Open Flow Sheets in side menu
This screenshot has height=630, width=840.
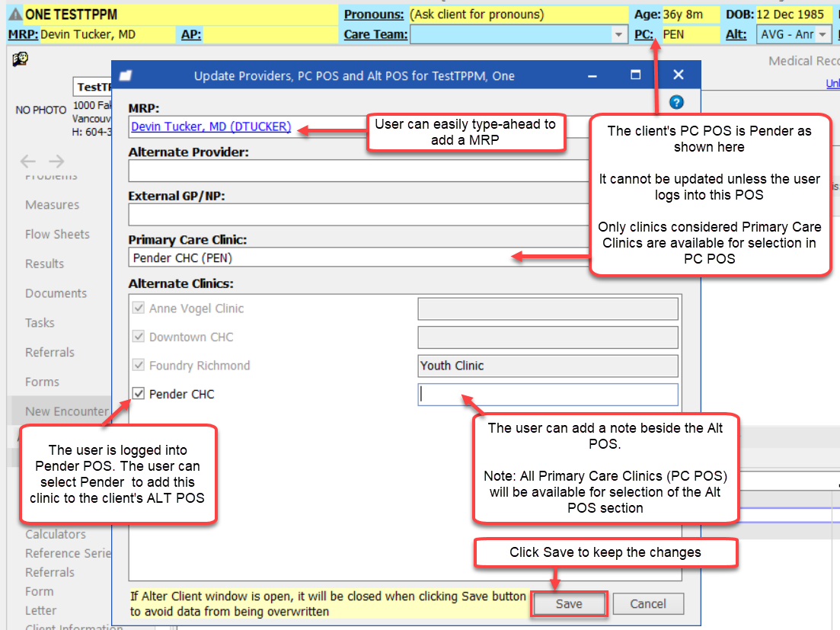tap(57, 234)
